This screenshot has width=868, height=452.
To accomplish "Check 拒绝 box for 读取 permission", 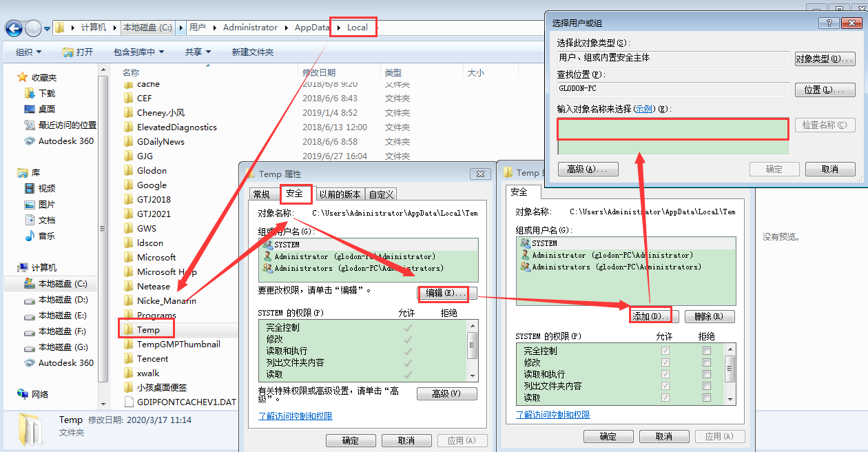I will point(706,398).
